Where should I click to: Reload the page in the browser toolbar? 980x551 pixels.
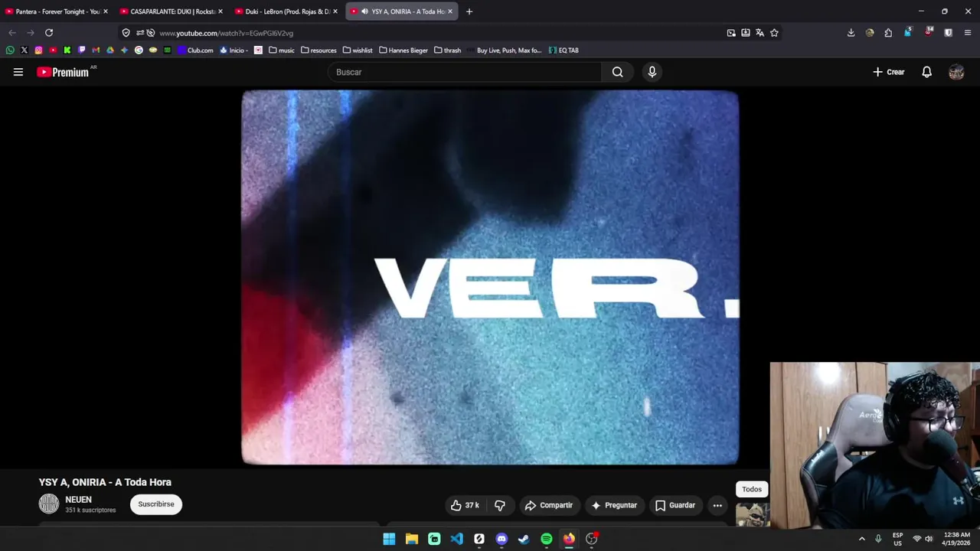coord(49,33)
